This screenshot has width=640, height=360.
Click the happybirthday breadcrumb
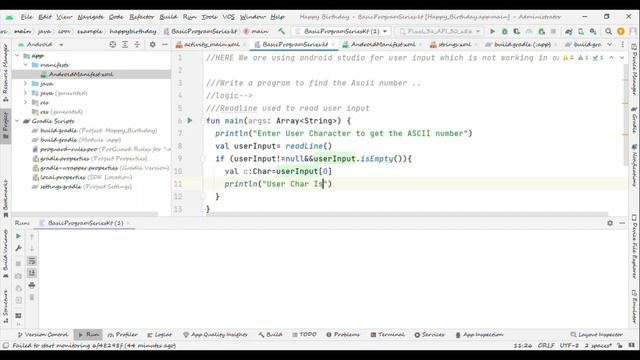(x=133, y=31)
